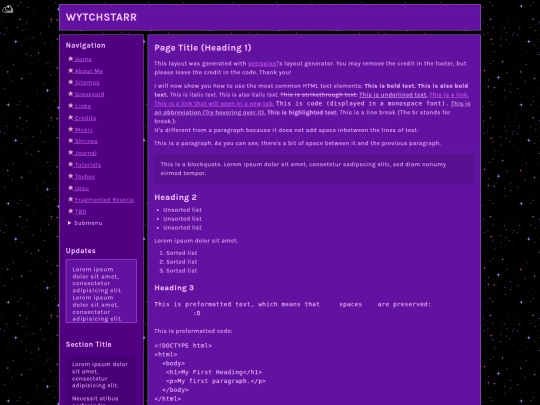The width and height of the screenshot is (540, 405).
Task: Click the star icon beside Sitemap
Action: point(71,82)
